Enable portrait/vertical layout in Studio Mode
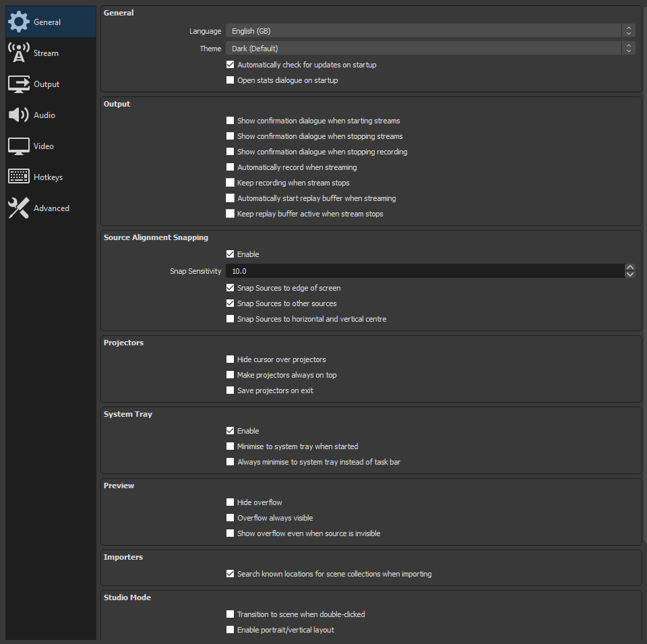 pyautogui.click(x=230, y=630)
